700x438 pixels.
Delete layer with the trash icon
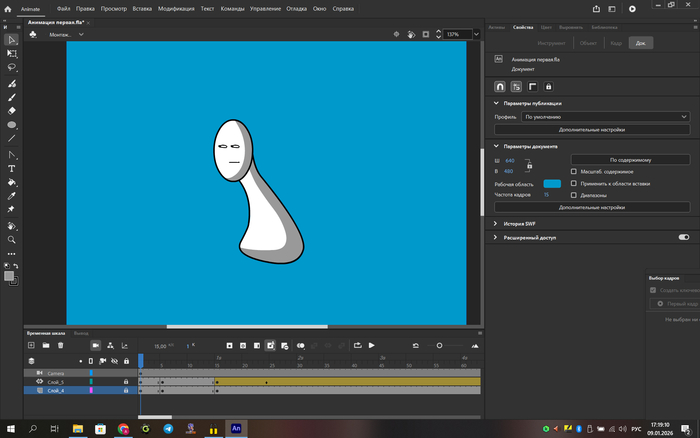[x=60, y=345]
